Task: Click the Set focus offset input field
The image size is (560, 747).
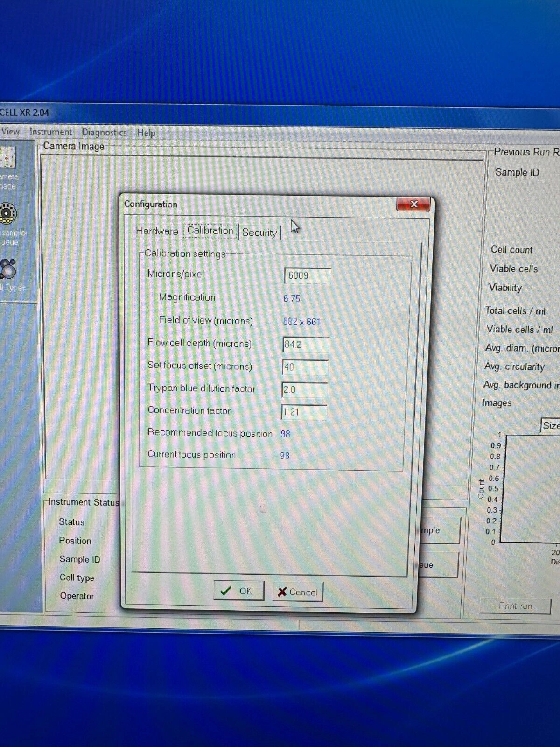Action: (x=305, y=367)
